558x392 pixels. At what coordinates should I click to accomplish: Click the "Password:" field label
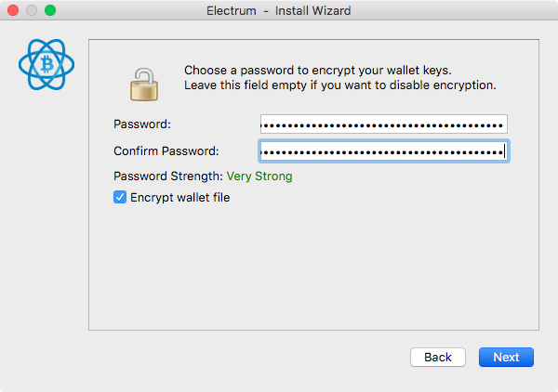(x=142, y=124)
